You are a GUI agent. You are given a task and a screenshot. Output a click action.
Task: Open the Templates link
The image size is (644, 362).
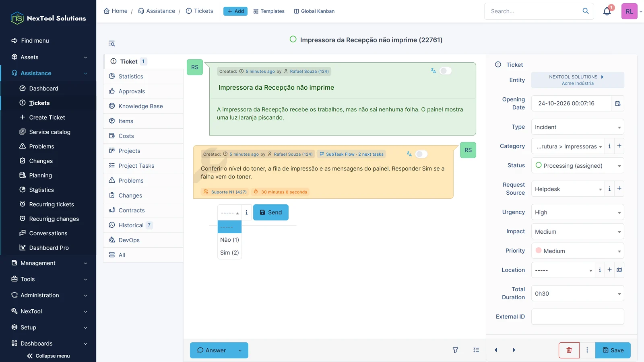pos(269,11)
